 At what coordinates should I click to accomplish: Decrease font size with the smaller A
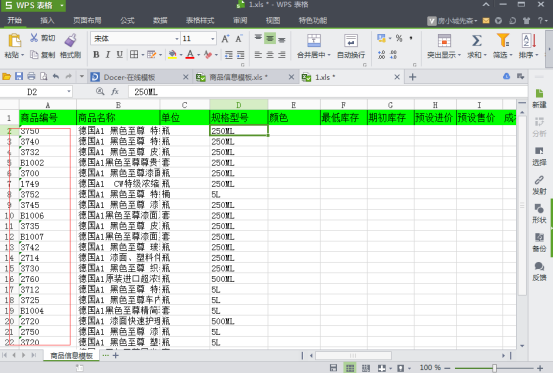pyautogui.click(x=239, y=38)
